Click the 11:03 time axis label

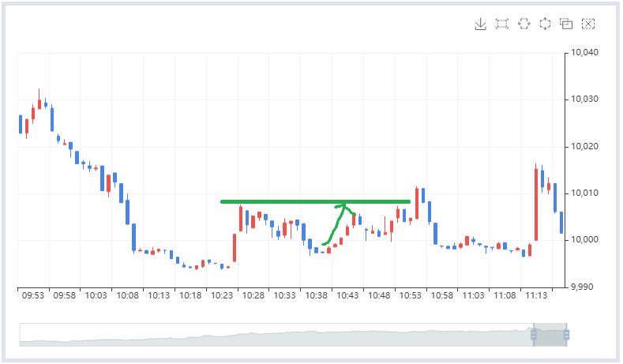[x=474, y=295]
